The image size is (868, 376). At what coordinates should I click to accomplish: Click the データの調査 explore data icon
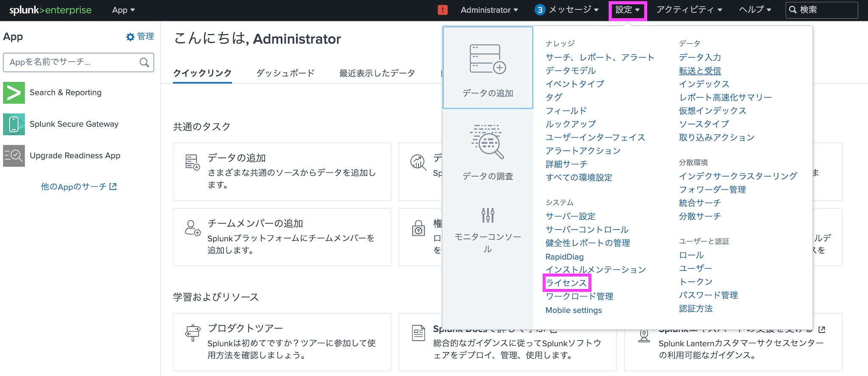(488, 142)
